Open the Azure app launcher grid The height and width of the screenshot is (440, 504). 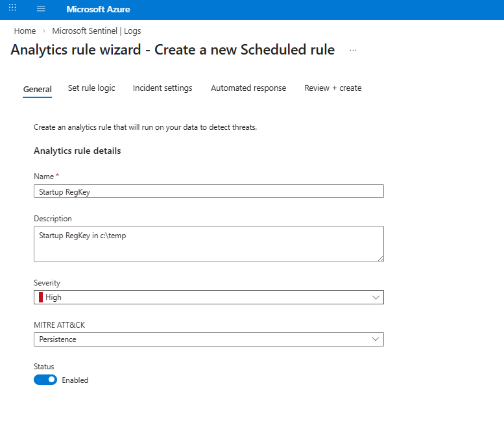(12, 9)
